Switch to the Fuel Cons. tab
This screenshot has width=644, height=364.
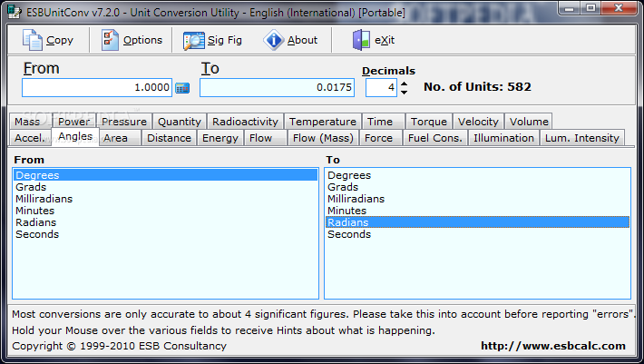[435, 138]
